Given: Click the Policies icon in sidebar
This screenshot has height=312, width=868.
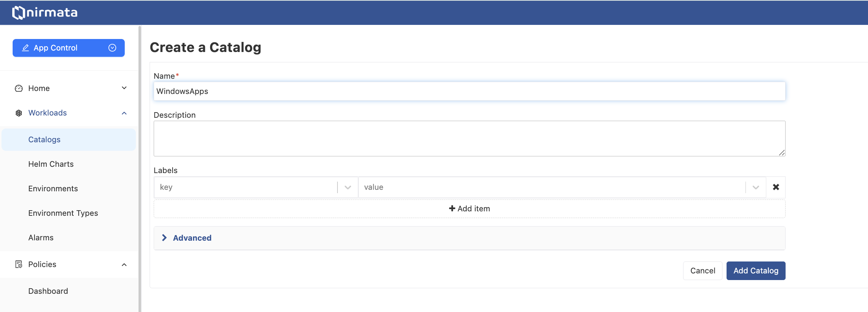Looking at the screenshot, I should (x=19, y=264).
